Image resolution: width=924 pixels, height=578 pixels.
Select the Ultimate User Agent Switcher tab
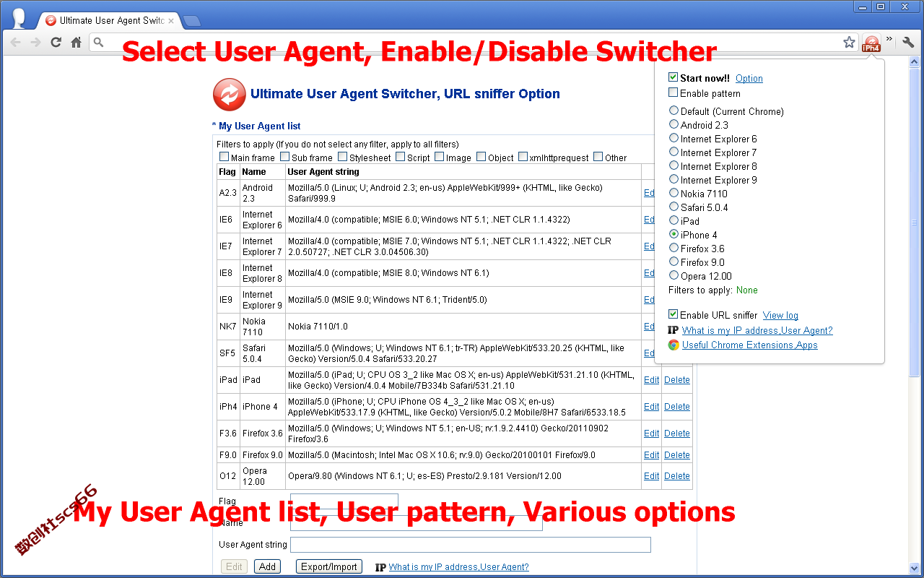pos(108,21)
